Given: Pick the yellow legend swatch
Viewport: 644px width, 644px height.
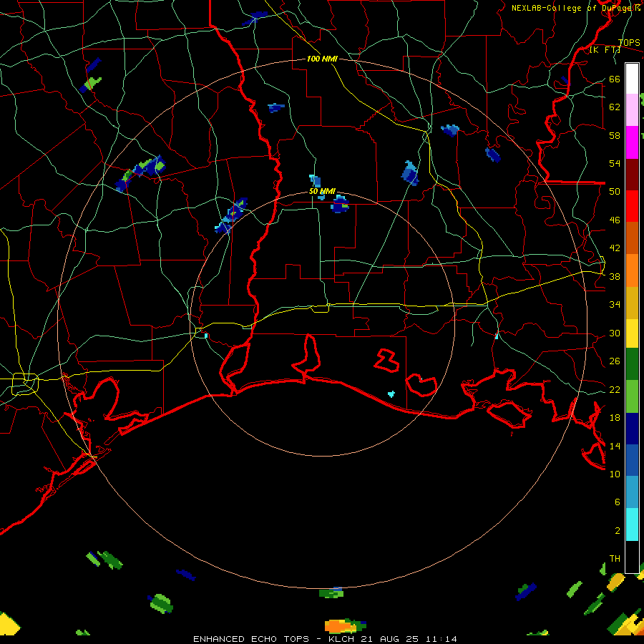Looking at the screenshot, I should point(632,333).
